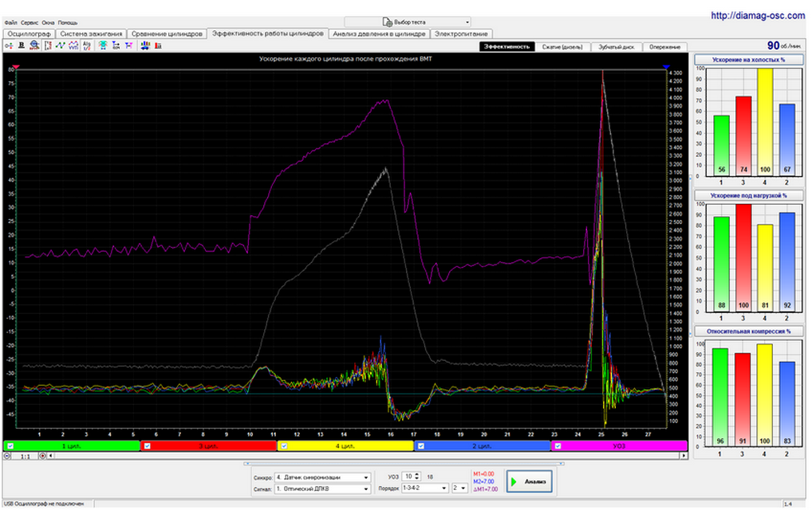Open the Файл menu
Image resolution: width=812 pixels, height=510 pixels.
tap(11, 23)
